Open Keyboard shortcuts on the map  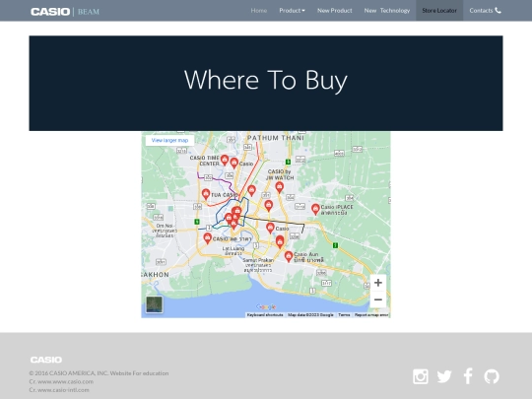point(265,315)
